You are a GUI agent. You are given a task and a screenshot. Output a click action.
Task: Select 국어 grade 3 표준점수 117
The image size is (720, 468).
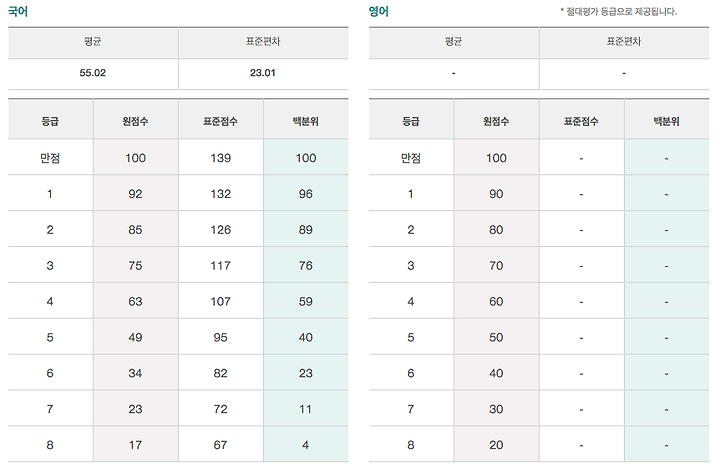pyautogui.click(x=220, y=265)
